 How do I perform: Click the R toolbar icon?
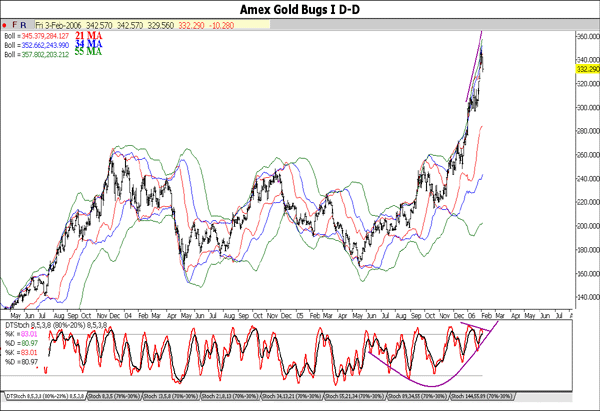(23, 25)
